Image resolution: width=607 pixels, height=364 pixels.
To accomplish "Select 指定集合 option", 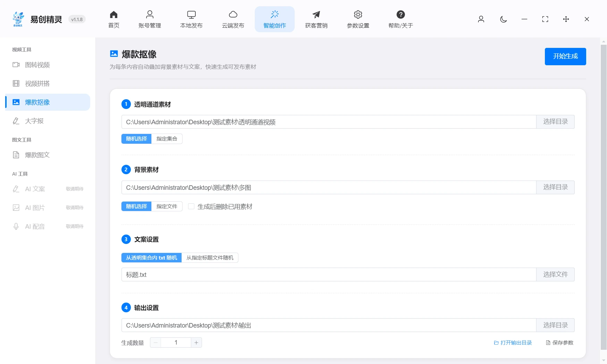I will coord(167,139).
